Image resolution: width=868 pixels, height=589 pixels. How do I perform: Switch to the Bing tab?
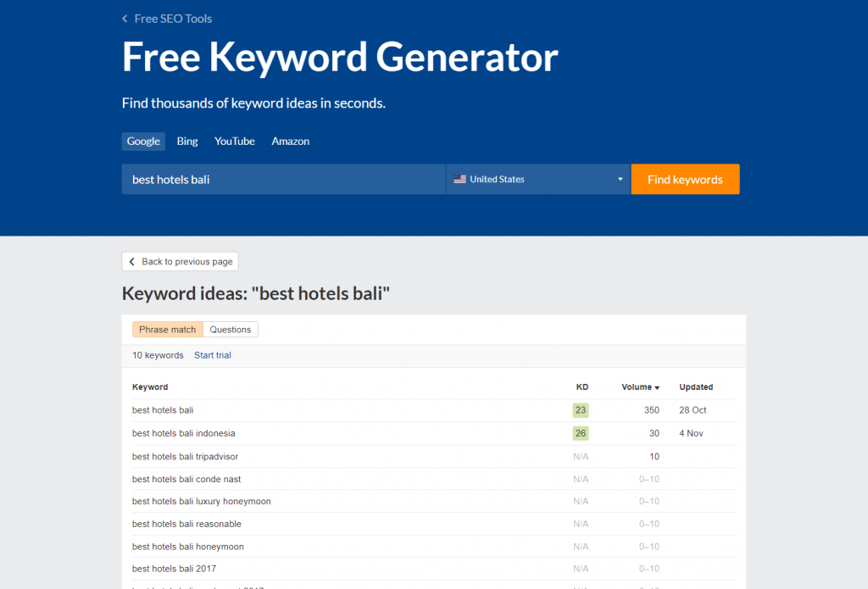(187, 142)
